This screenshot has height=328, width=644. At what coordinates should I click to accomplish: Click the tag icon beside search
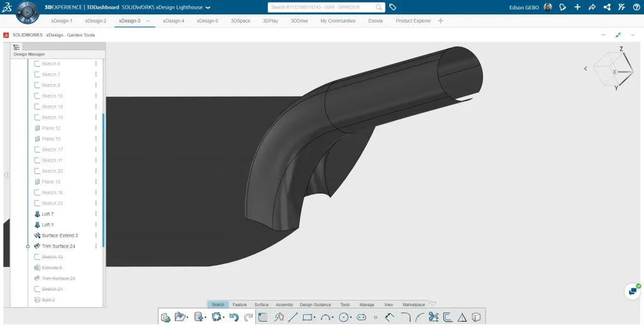point(392,8)
